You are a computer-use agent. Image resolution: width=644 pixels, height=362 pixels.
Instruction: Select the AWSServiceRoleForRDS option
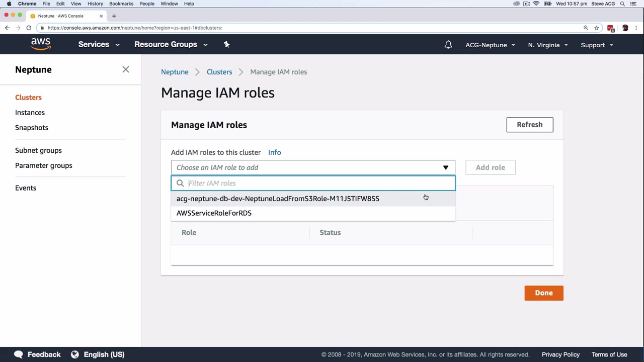pyautogui.click(x=313, y=213)
